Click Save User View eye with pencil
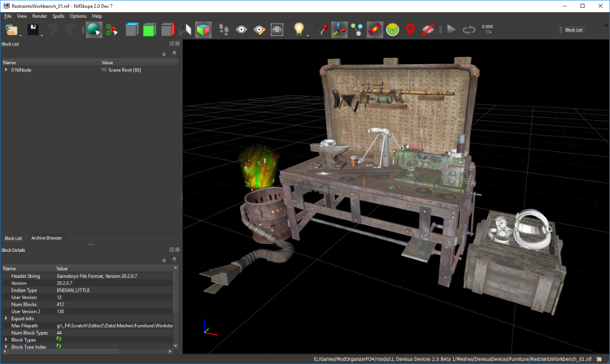Screen dimensions: 610x364 click(x=259, y=29)
